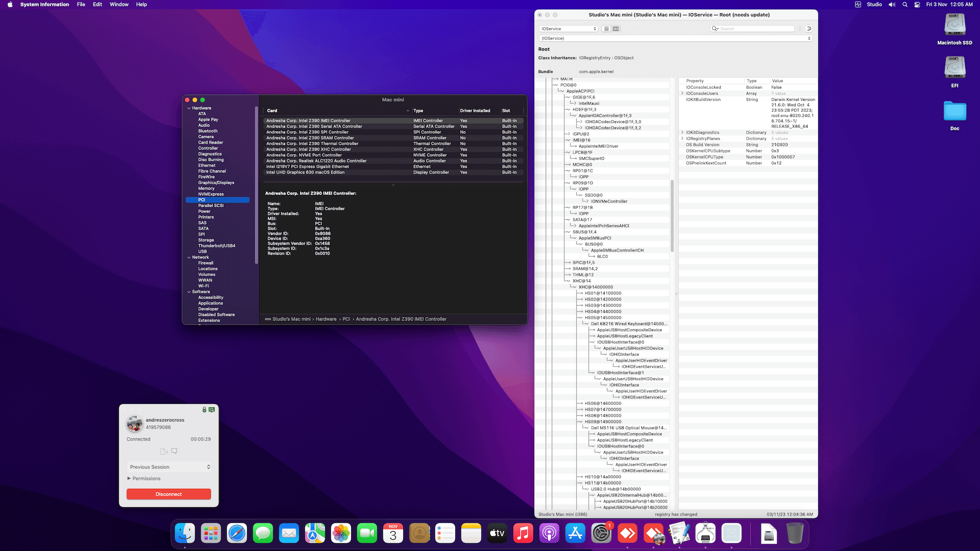Expand the IOConsoleUsers property row

pos(682,93)
